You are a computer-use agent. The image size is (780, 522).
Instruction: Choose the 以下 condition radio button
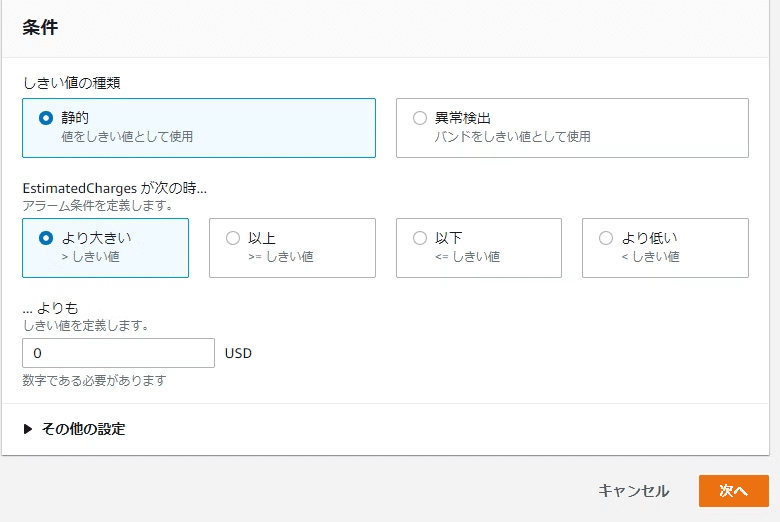[x=420, y=238]
